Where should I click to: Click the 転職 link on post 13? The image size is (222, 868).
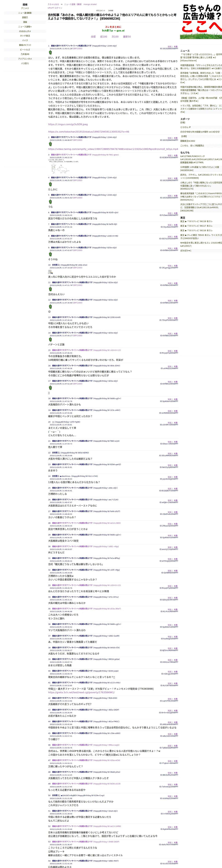(170, 318)
